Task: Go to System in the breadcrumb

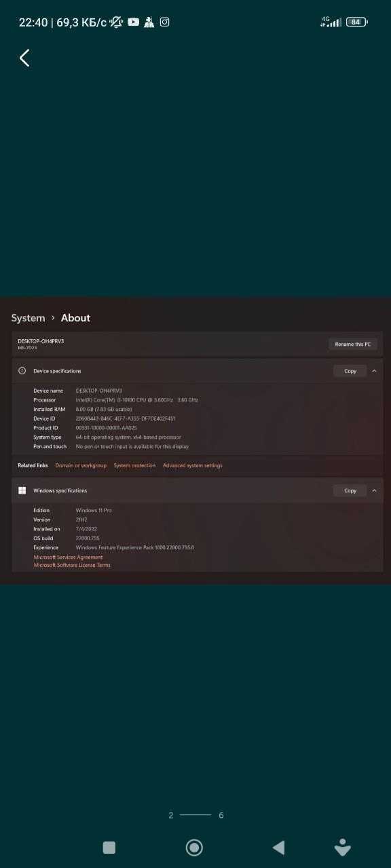Action: click(28, 318)
